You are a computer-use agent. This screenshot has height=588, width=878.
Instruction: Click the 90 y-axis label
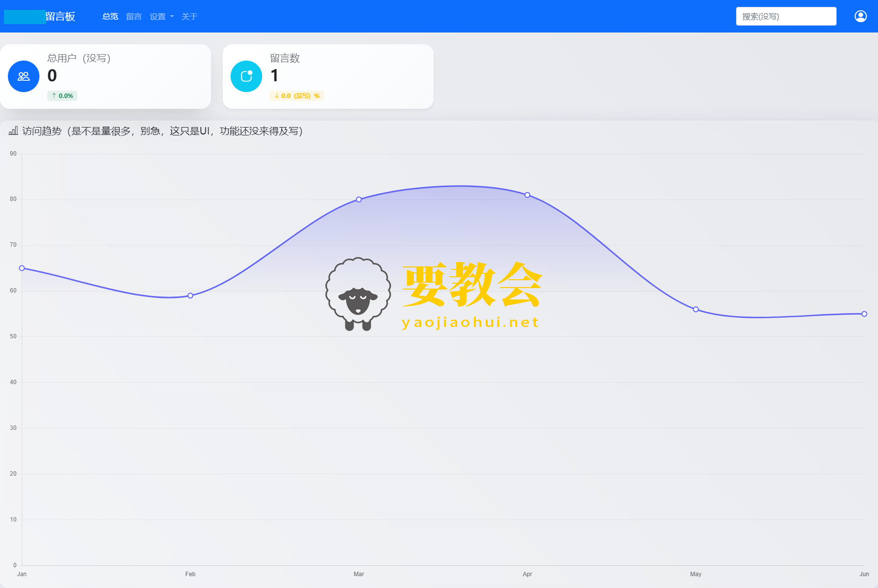13,154
